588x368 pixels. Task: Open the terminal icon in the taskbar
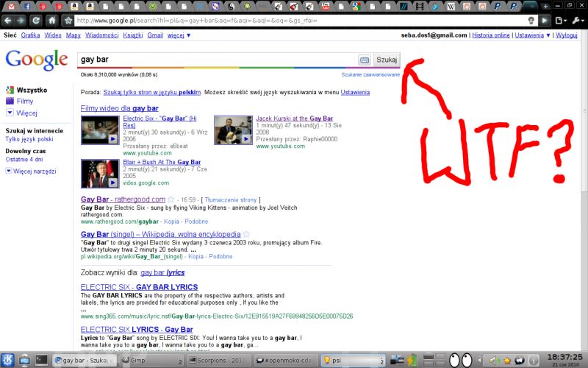click(41, 360)
